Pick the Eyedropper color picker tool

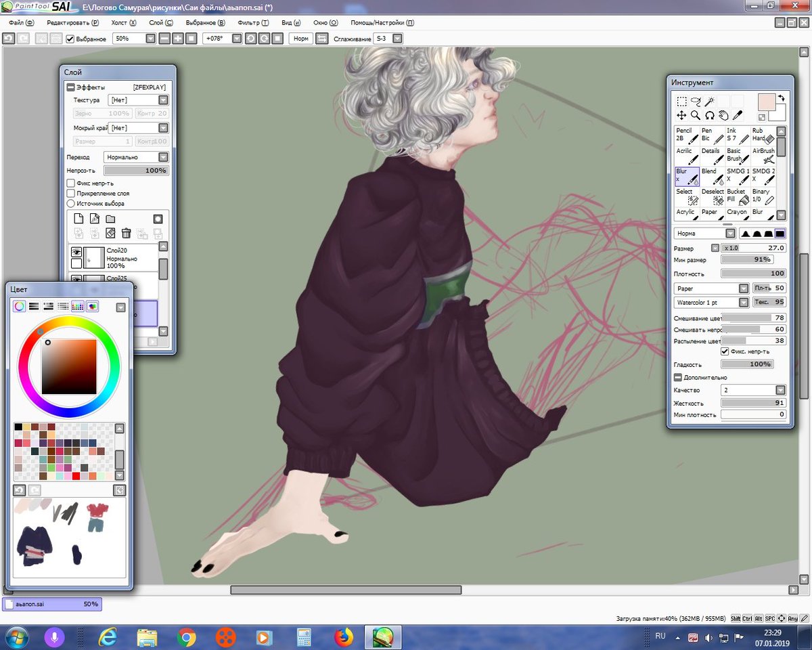[x=738, y=116]
